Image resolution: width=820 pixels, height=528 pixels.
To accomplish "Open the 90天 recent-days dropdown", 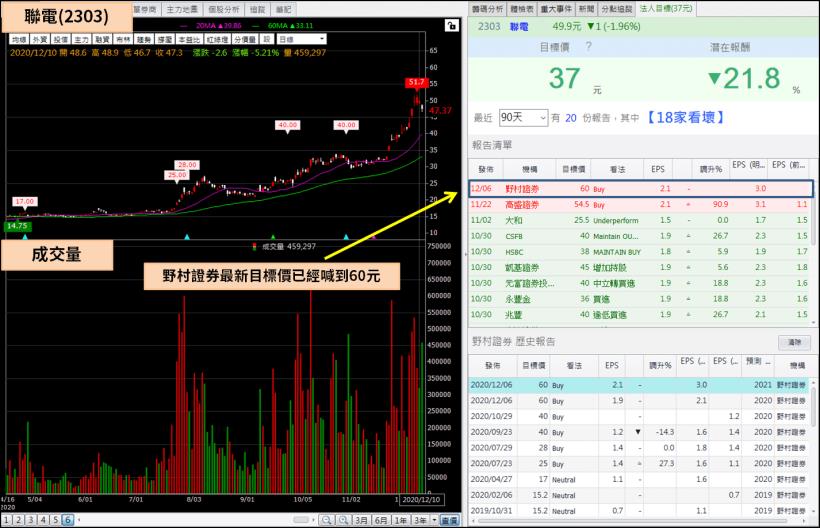I will (523, 118).
